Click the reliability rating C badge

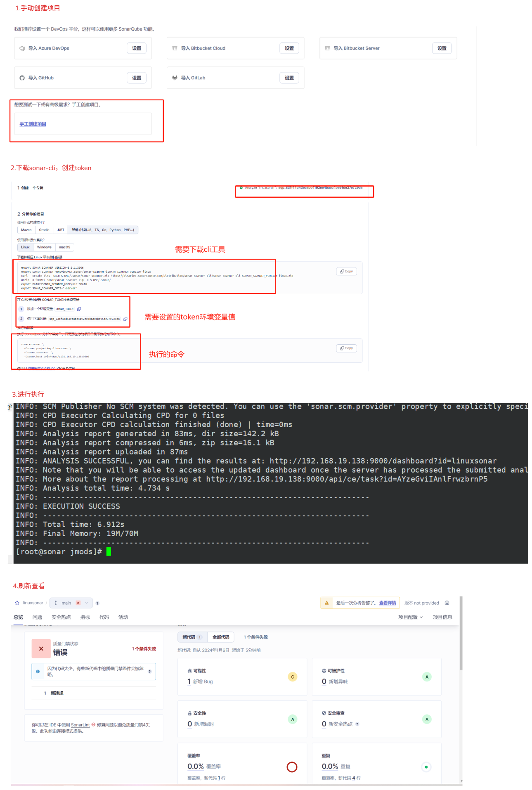[x=292, y=677]
